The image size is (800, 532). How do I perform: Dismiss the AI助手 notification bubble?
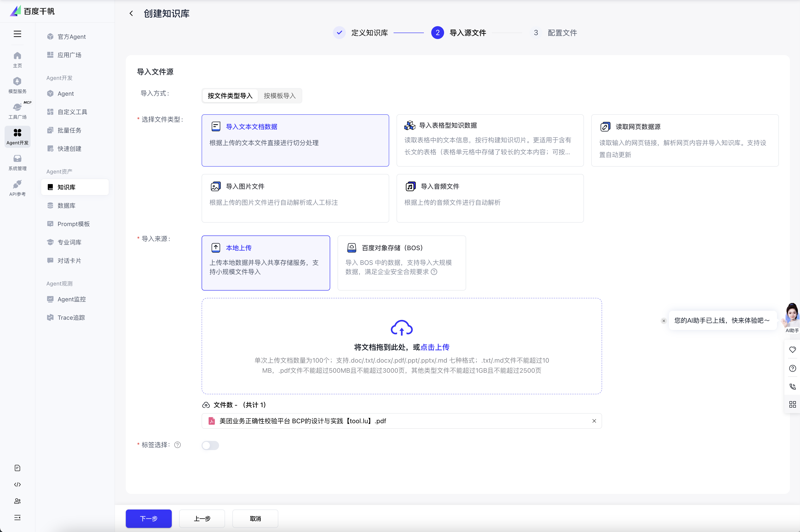coord(664,321)
